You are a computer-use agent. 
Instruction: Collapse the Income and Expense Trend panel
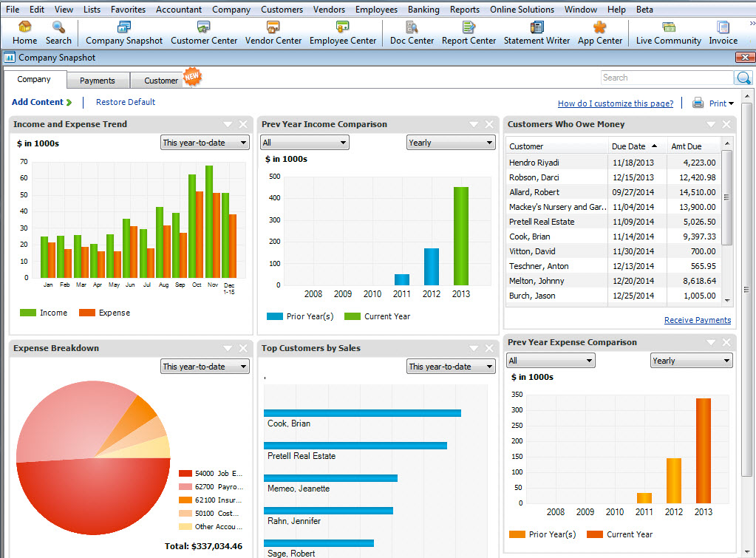tap(228, 124)
